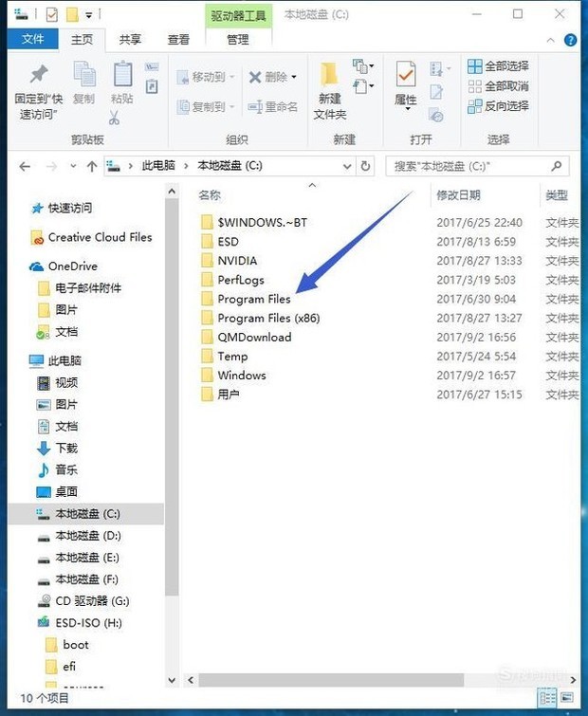Expand the Delete button dropdown arrow

294,77
